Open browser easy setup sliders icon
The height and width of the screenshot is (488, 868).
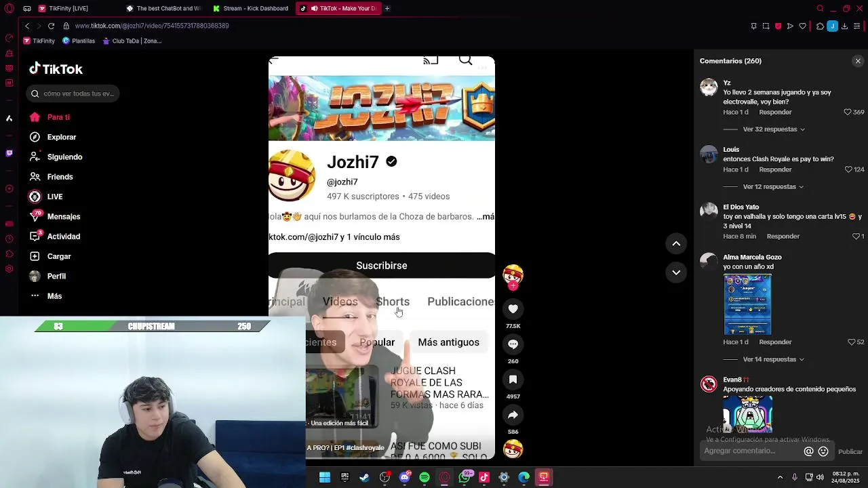857,26
